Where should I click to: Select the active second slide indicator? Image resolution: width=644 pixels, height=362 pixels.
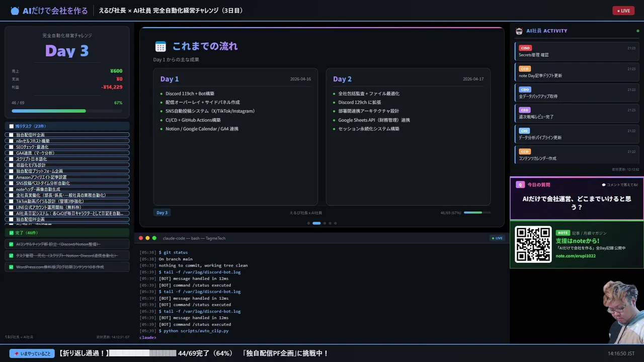coord(316,223)
